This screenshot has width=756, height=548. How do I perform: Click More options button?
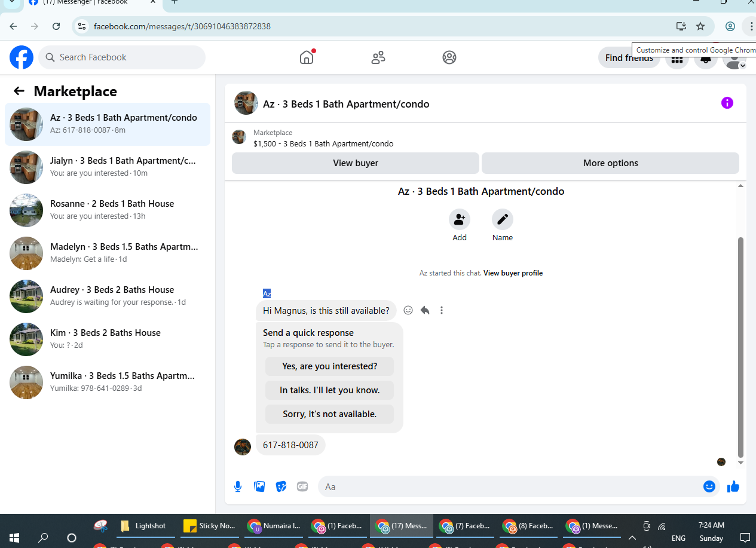click(610, 163)
